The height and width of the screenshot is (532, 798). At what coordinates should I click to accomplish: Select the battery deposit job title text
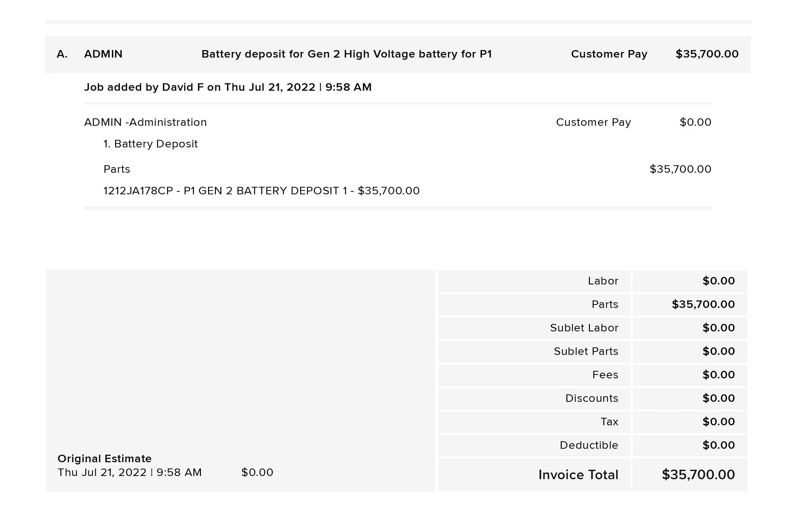click(x=347, y=54)
